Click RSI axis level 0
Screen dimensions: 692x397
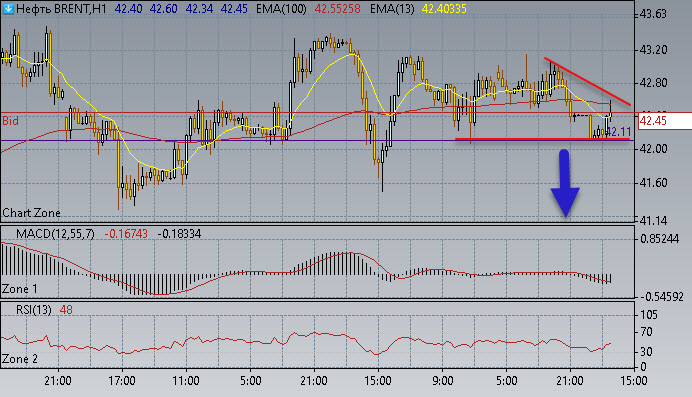pos(643,367)
